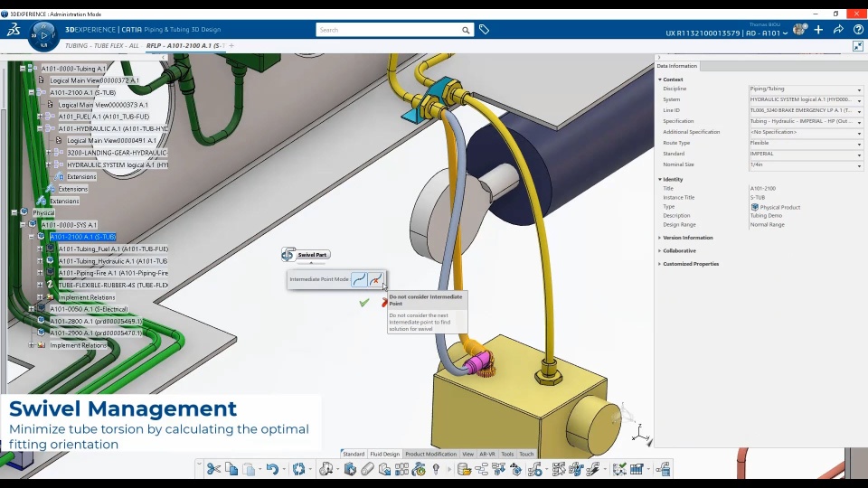Click the Undo arrow icon
The width and height of the screenshot is (868, 488).
coord(272,469)
